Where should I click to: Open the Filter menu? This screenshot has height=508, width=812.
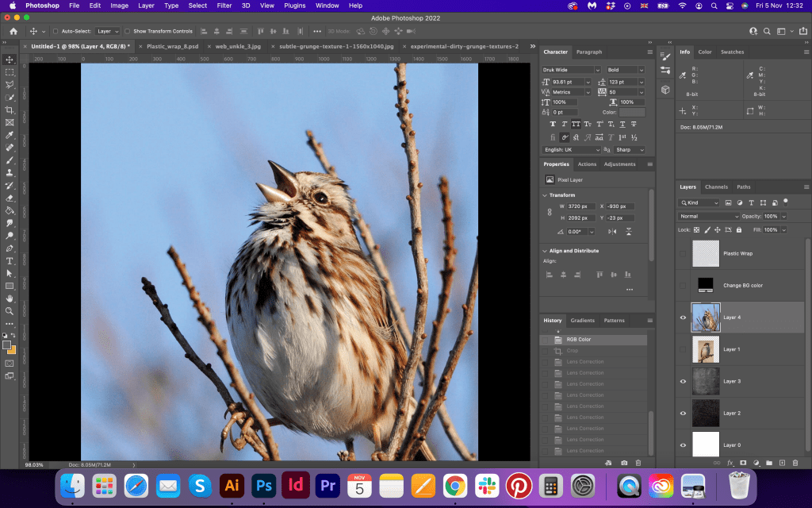224,6
